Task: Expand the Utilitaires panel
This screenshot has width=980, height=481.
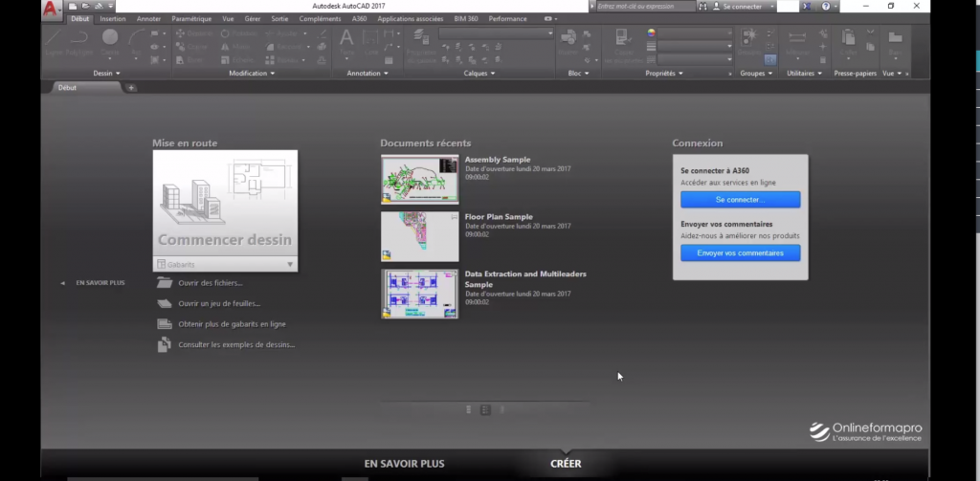Action: click(804, 73)
